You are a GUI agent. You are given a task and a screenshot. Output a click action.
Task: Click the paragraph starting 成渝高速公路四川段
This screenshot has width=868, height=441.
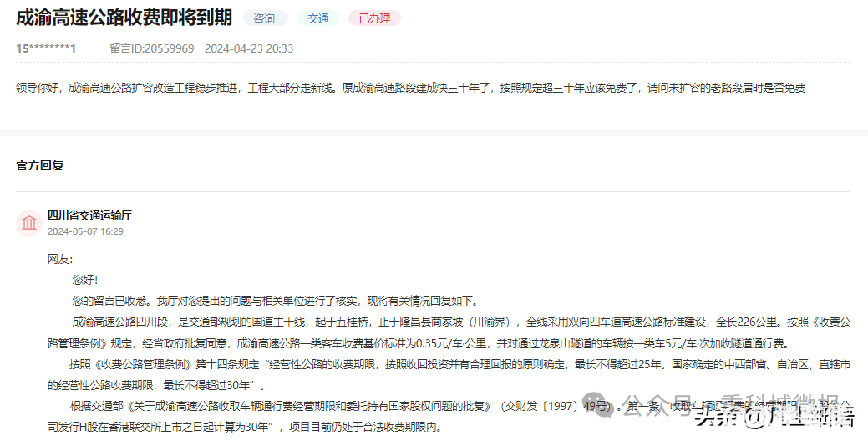pyautogui.click(x=449, y=332)
